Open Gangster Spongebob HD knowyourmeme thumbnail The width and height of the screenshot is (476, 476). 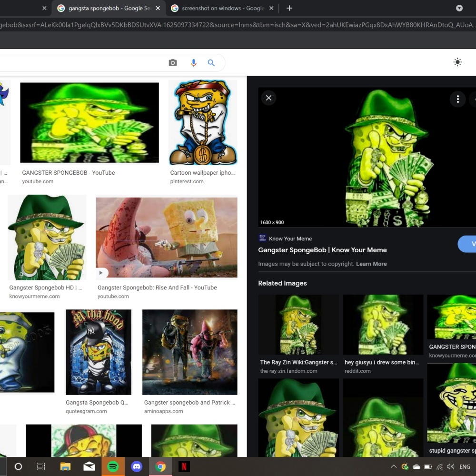click(47, 238)
